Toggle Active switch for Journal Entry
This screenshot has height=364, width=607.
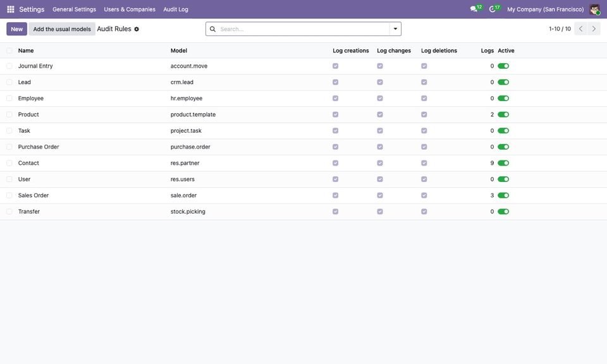(x=503, y=66)
